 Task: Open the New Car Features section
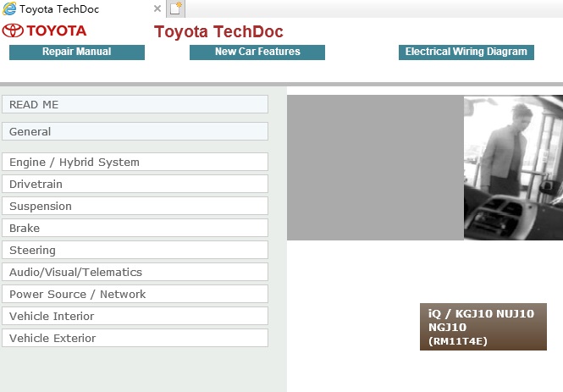point(257,52)
